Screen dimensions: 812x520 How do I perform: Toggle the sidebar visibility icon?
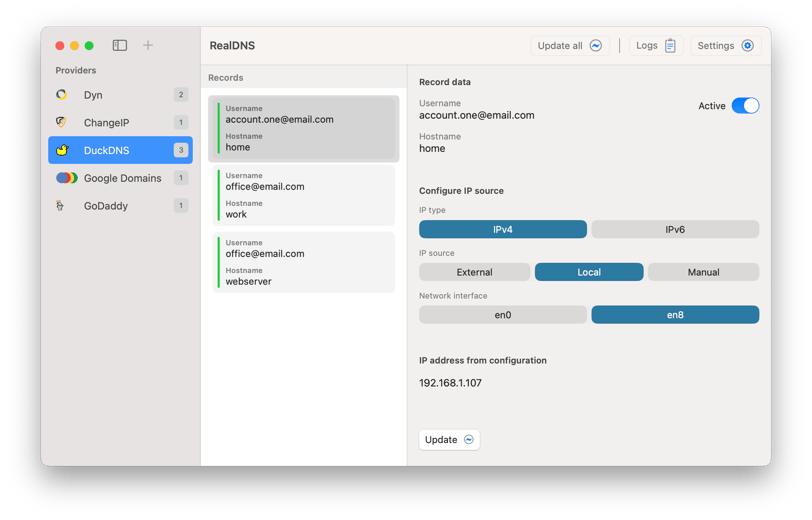(120, 46)
